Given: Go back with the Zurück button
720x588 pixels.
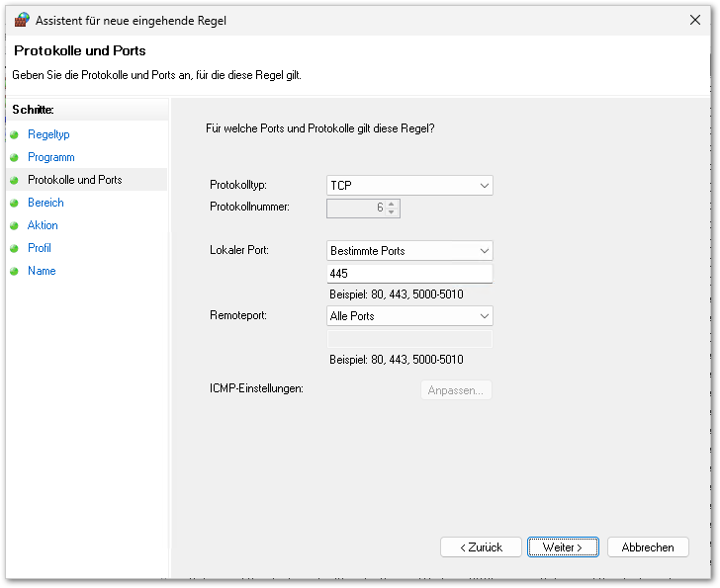Looking at the screenshot, I should click(x=481, y=547).
